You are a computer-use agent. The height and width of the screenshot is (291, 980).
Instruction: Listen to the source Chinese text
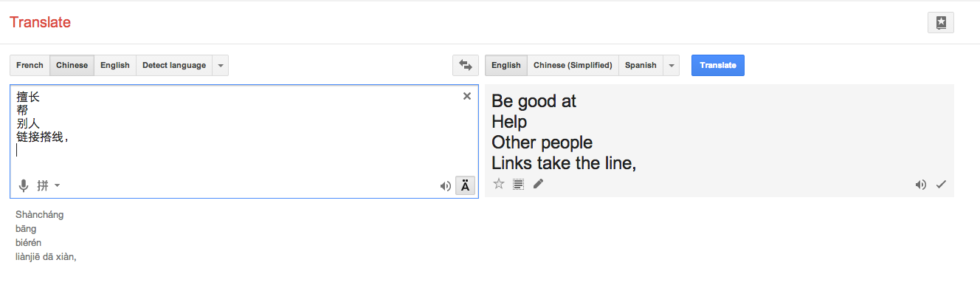445,186
